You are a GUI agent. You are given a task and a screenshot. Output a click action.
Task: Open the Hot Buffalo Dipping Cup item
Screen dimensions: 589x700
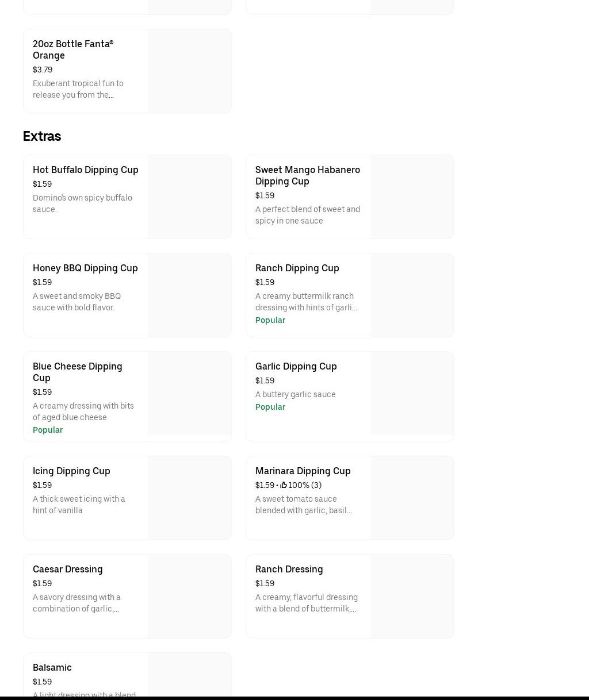click(85, 170)
